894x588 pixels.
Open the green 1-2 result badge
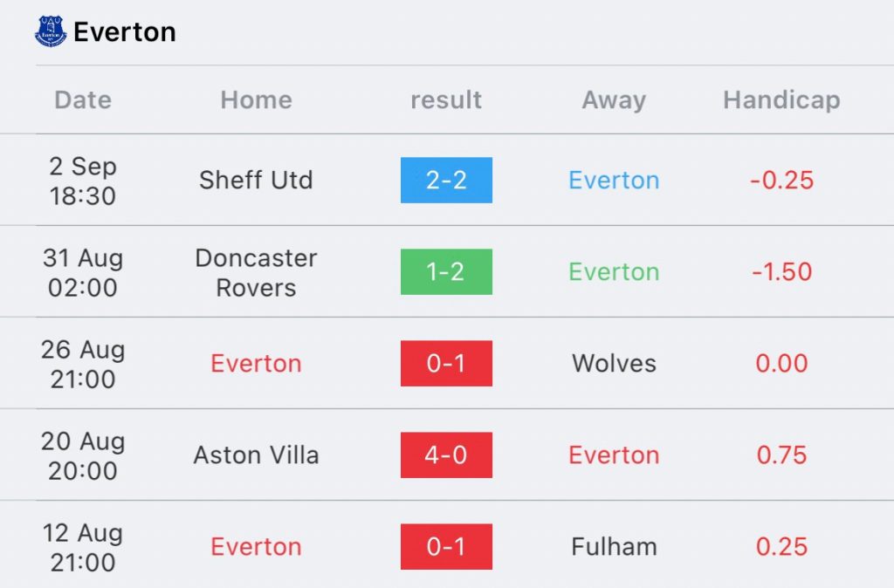pyautogui.click(x=446, y=272)
